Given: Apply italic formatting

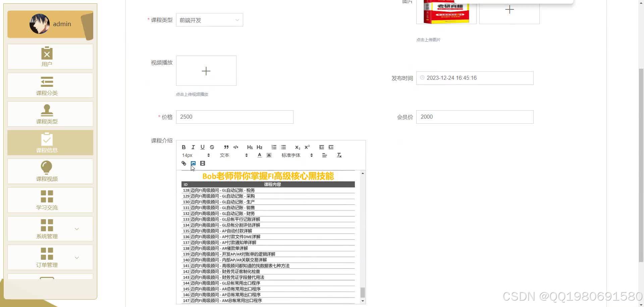Looking at the screenshot, I should coord(193,147).
